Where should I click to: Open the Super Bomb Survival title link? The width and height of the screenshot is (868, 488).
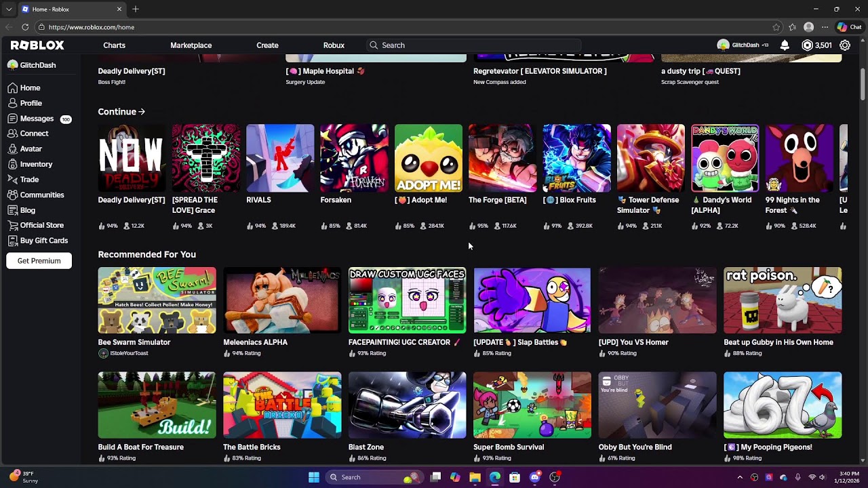[x=509, y=447]
